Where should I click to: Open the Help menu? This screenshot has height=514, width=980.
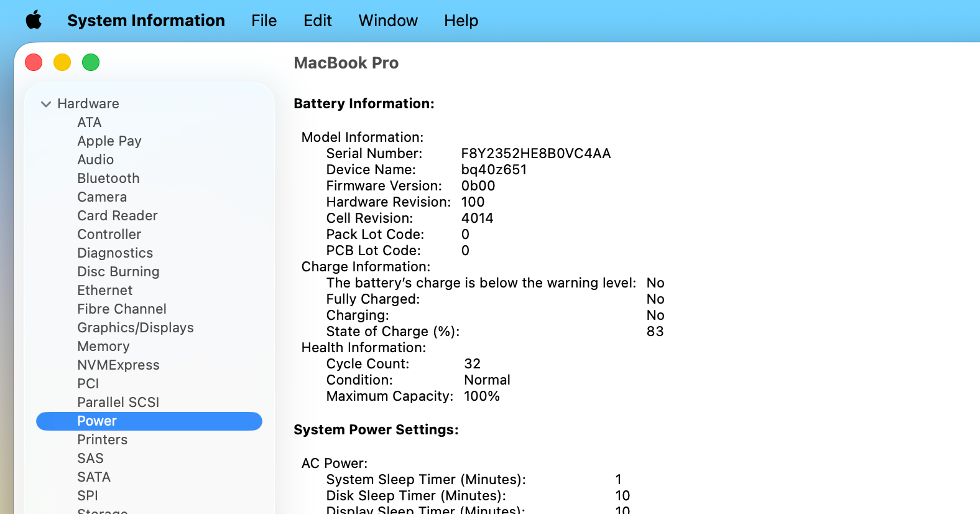point(461,21)
